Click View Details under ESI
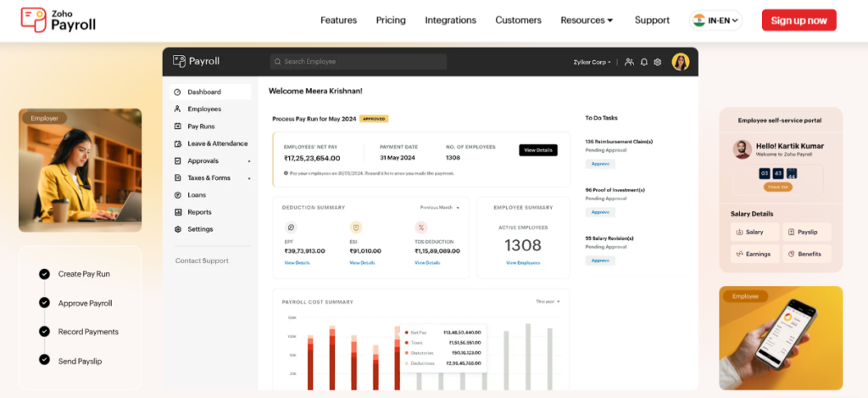Image resolution: width=868 pixels, height=398 pixels. tap(362, 263)
